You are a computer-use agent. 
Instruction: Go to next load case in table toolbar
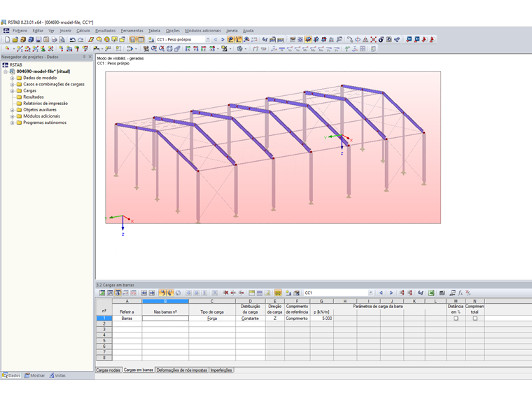click(391, 293)
